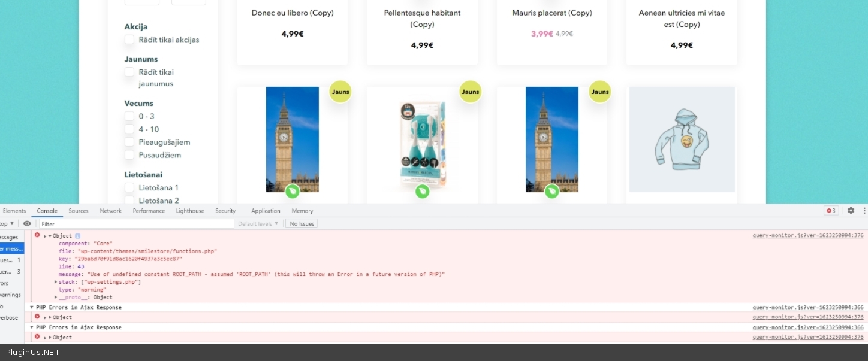This screenshot has height=361, width=868.
Task: Click the eye live expression icon
Action: pyautogui.click(x=27, y=224)
